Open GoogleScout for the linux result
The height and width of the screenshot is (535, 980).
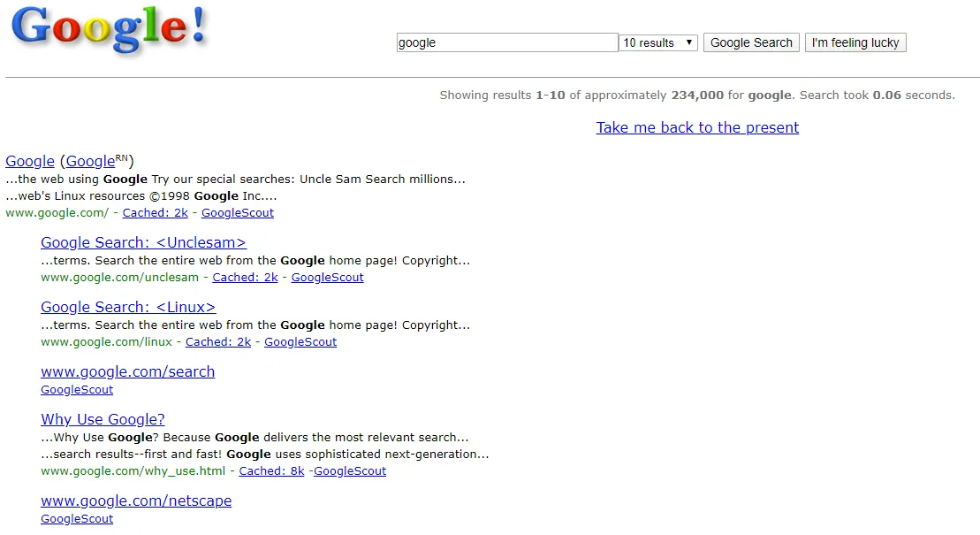click(300, 341)
